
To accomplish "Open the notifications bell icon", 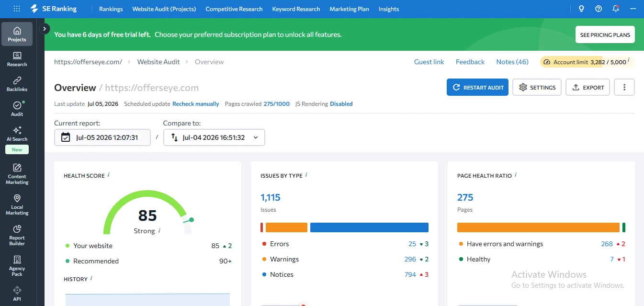I will coord(616,9).
